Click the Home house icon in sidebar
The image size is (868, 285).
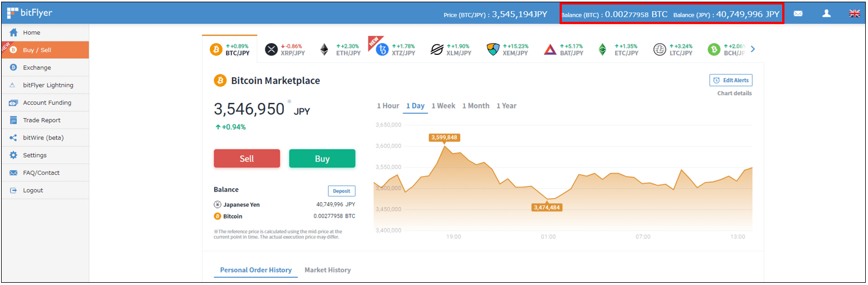click(13, 32)
